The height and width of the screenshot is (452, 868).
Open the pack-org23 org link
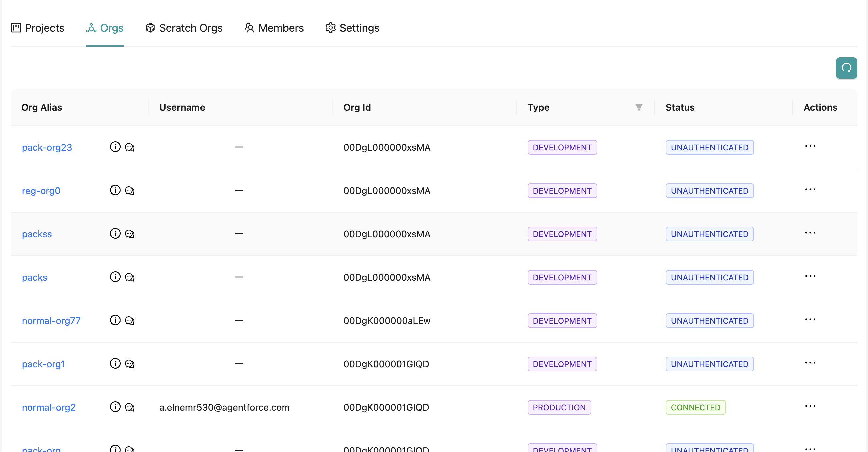[x=47, y=147]
